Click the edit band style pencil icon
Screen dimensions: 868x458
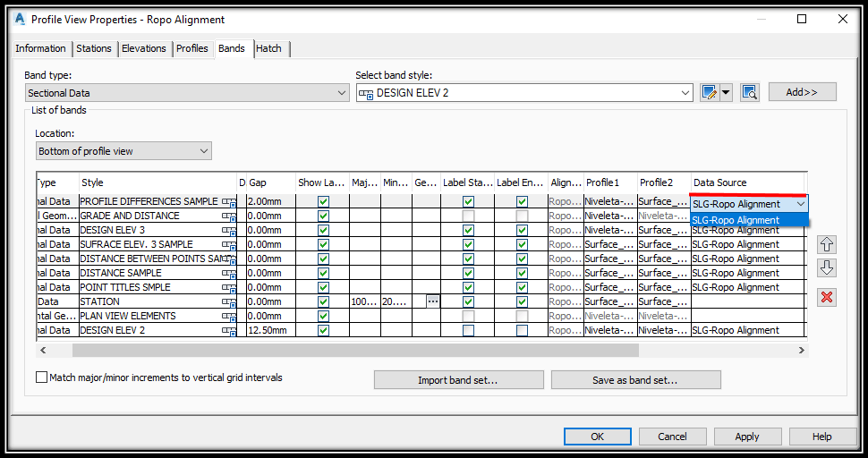coord(709,92)
